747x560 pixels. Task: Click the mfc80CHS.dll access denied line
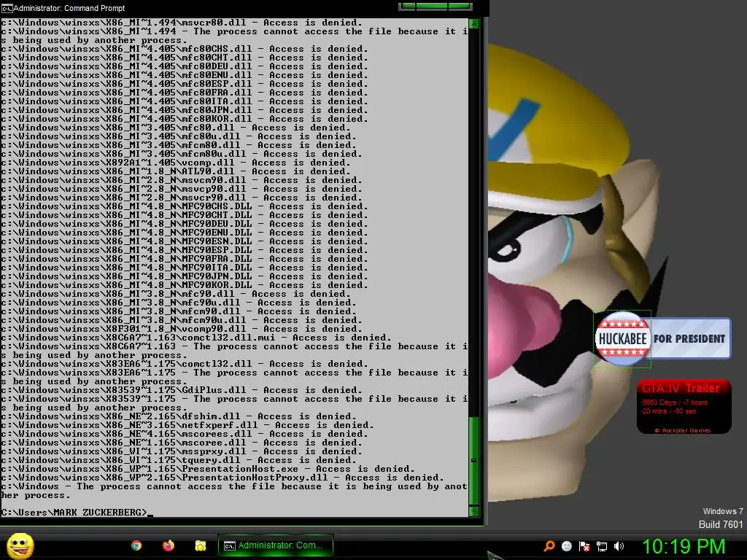click(185, 49)
